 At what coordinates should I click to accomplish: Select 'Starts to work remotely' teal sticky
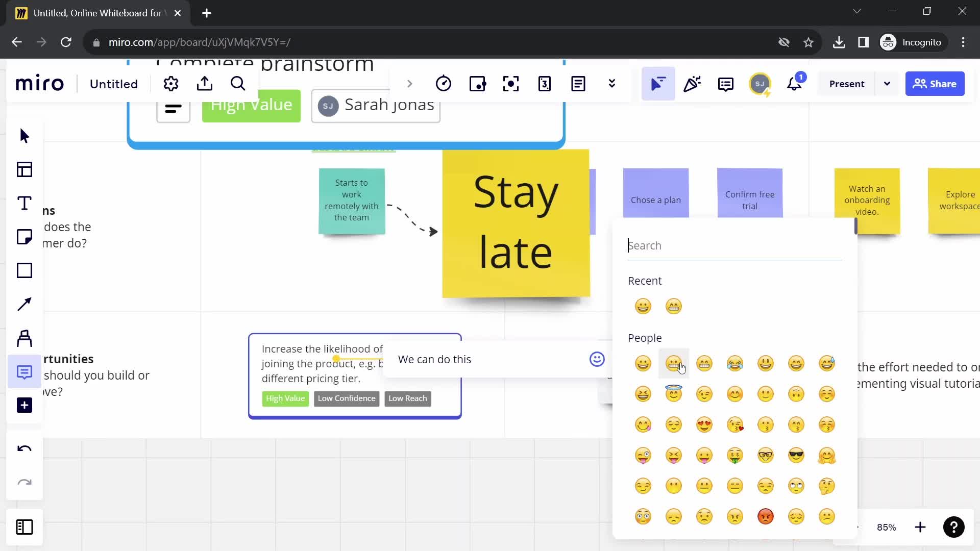[352, 201]
